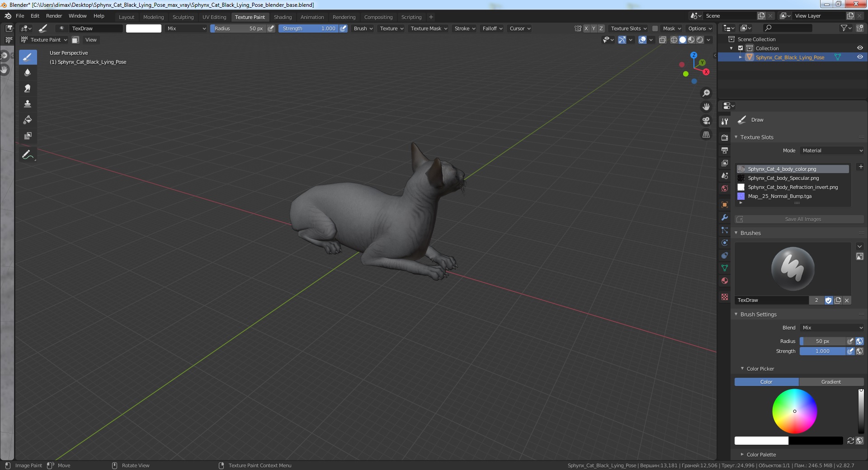868x470 pixels.
Task: Toggle X-ray display
Action: 662,40
